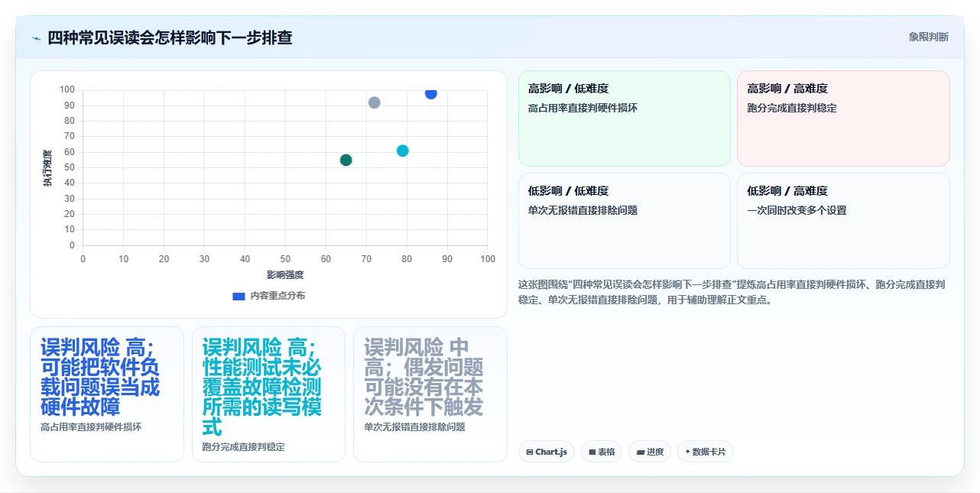980x493 pixels.
Task: Click the dark teal data point in the chart
Action: tap(346, 160)
